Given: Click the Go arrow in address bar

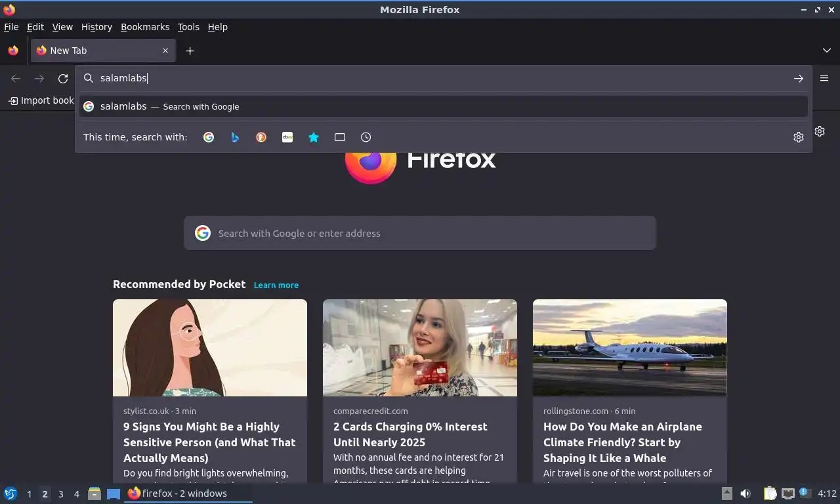Looking at the screenshot, I should point(799,78).
